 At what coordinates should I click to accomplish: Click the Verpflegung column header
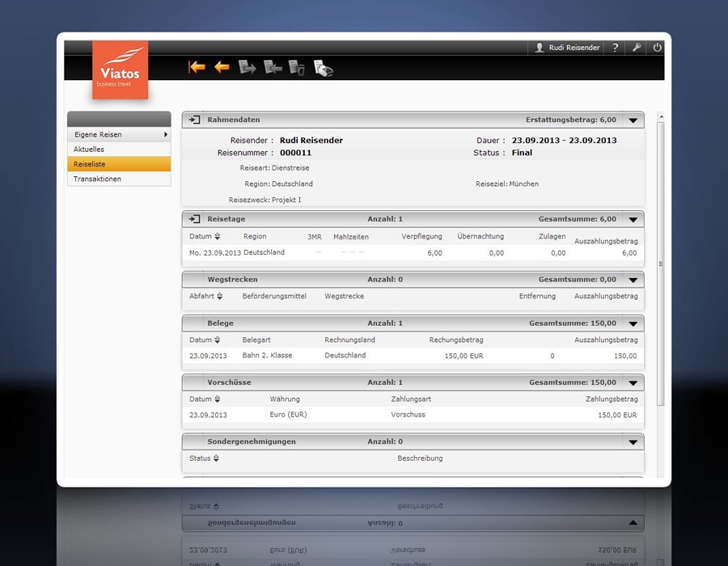coord(421,236)
